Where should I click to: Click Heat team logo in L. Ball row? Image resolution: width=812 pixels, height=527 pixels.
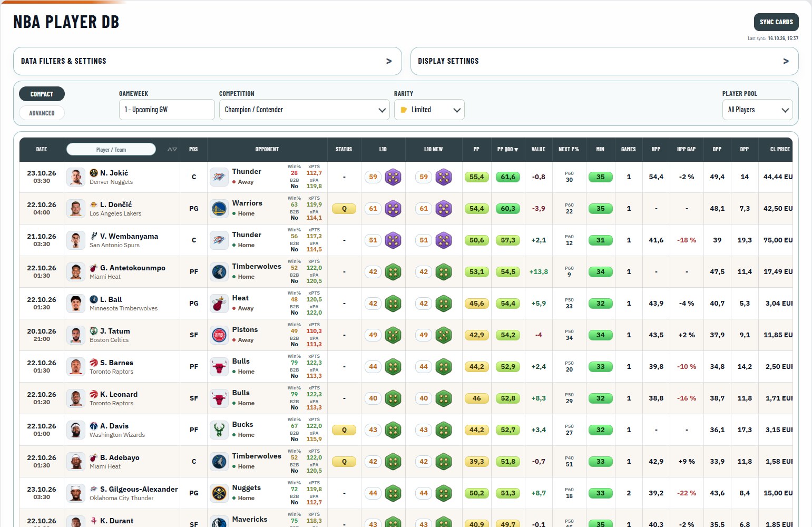click(219, 304)
